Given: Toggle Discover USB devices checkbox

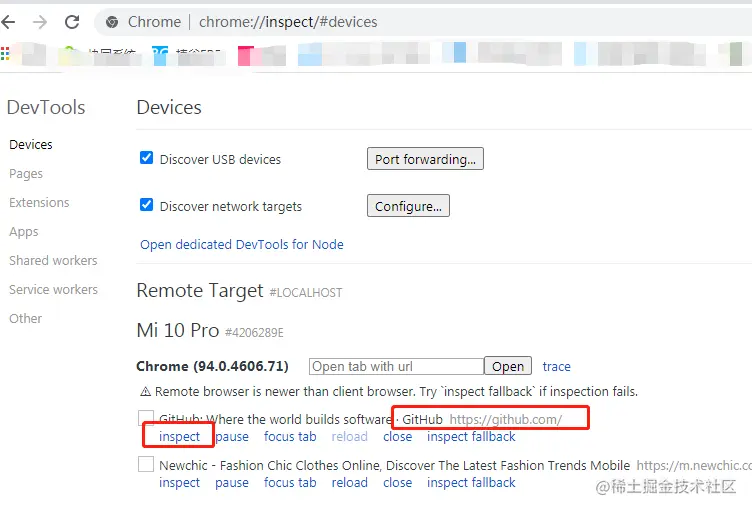Looking at the screenshot, I should [x=146, y=158].
